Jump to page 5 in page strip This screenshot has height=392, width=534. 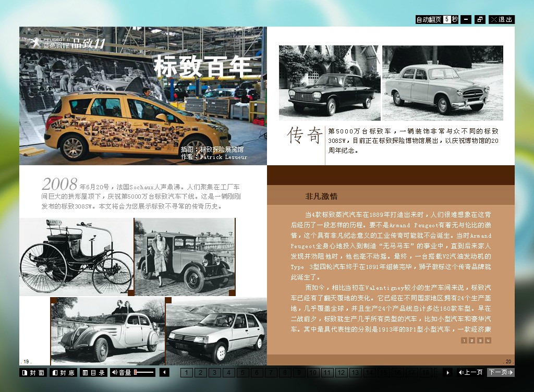(x=243, y=373)
